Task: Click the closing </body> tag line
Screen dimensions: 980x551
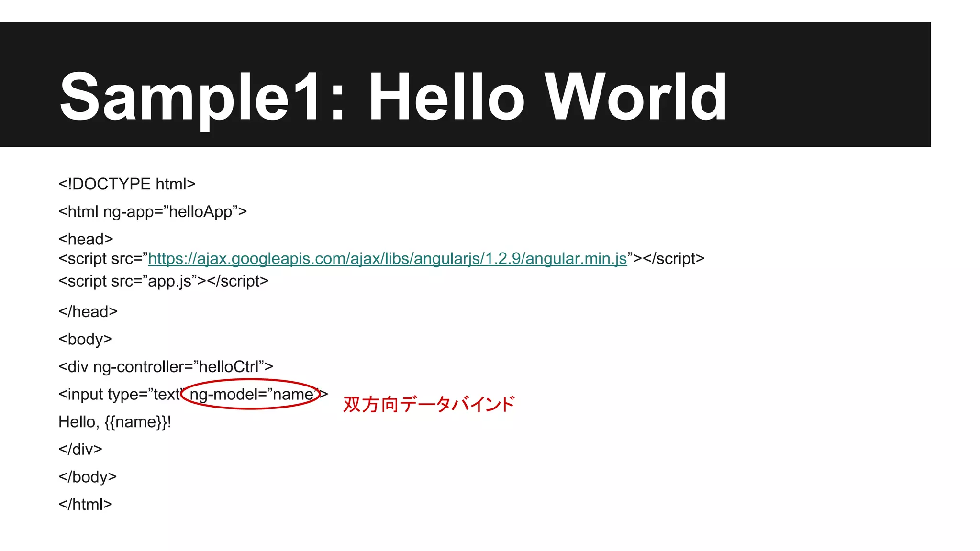Action: 88,477
